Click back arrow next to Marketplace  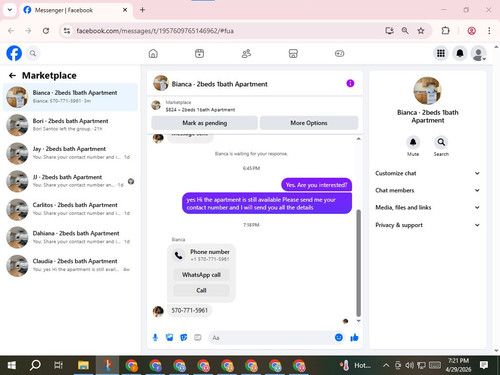[x=12, y=76]
